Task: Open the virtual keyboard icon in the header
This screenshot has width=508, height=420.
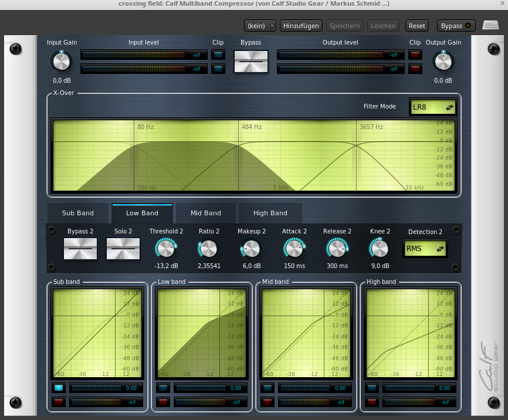Action: pos(490,25)
